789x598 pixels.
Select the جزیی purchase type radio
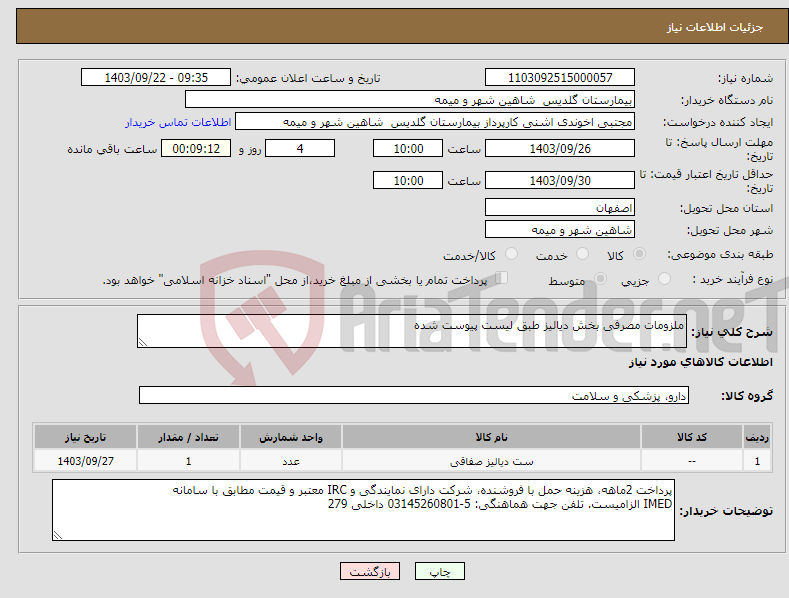point(664,279)
